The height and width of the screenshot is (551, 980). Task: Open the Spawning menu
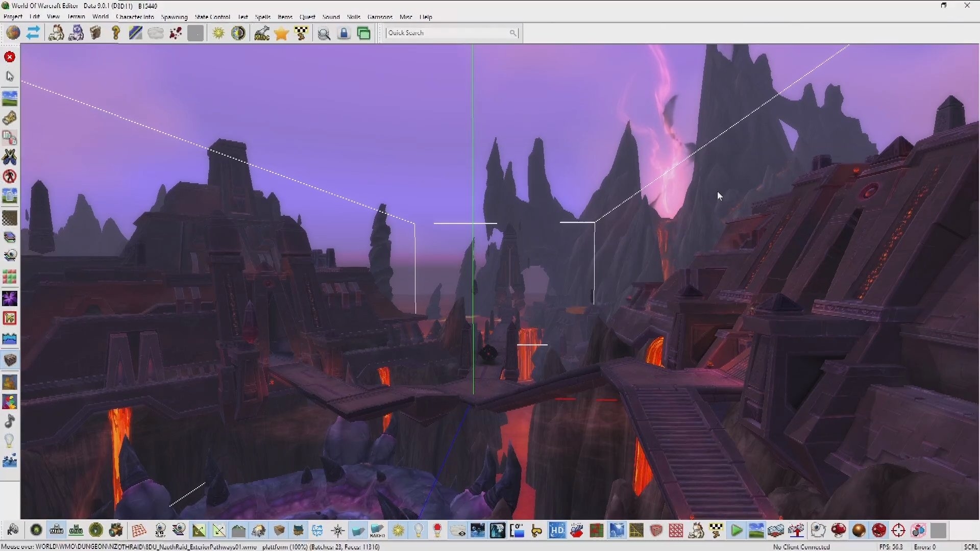coord(174,17)
